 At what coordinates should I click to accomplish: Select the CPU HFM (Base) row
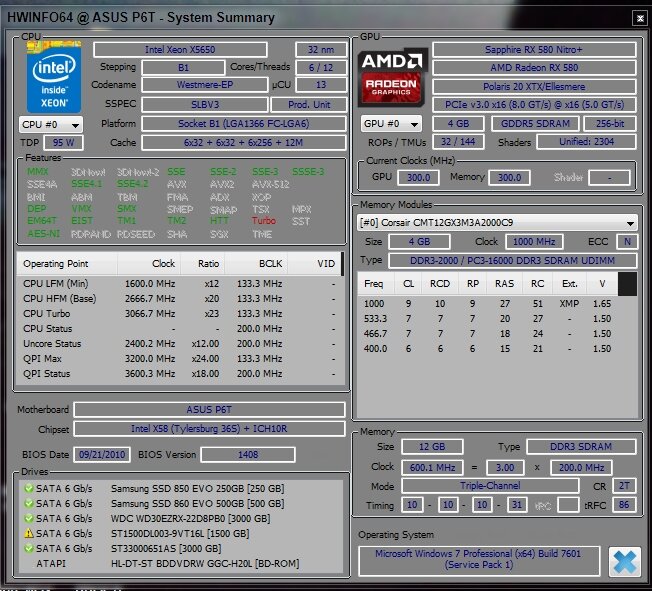(x=180, y=299)
